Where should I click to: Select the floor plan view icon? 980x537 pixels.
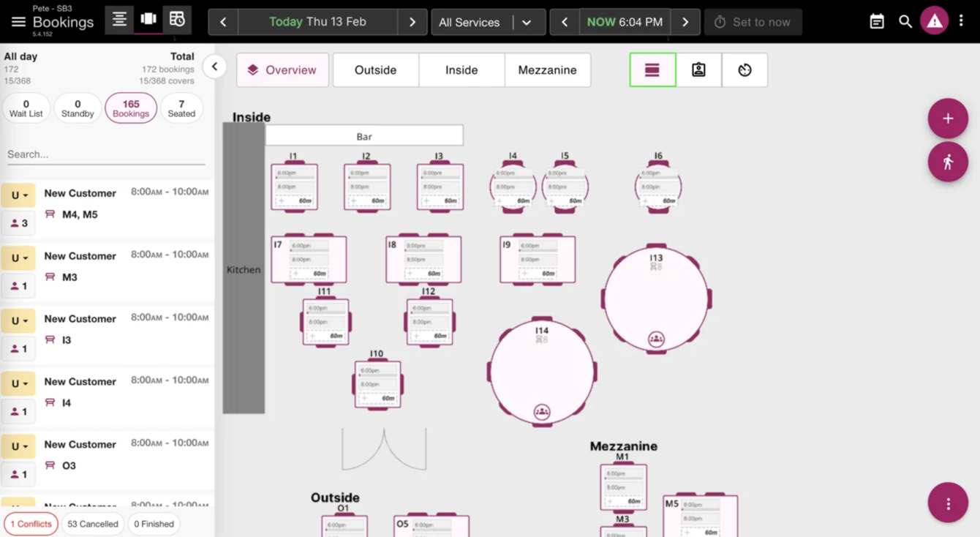pyautogui.click(x=148, y=20)
